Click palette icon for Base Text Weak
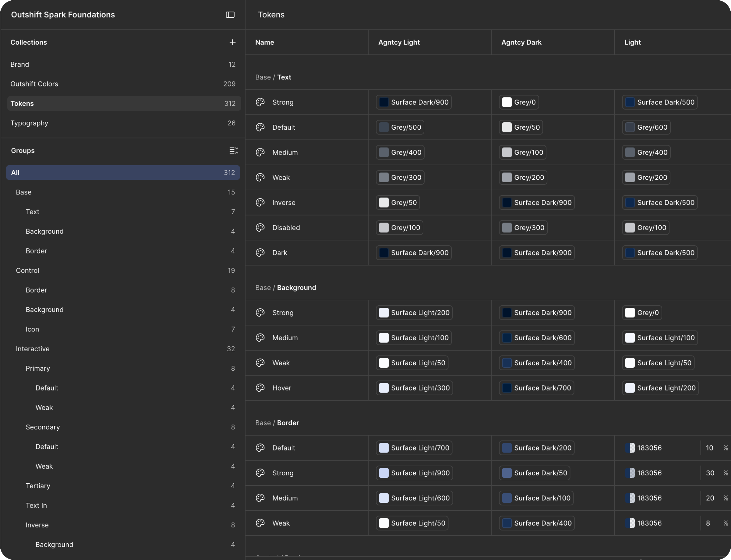This screenshot has width=731, height=560. [x=260, y=177]
